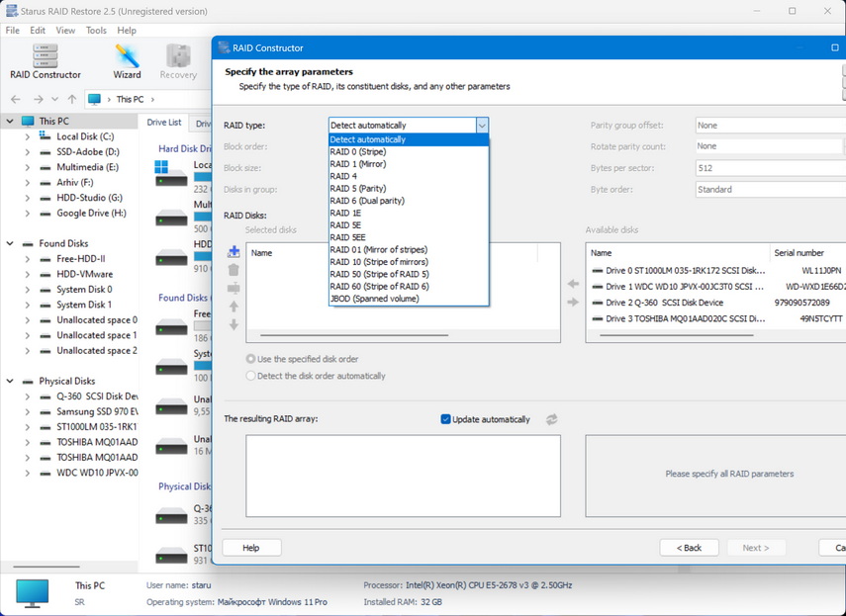Image resolution: width=846 pixels, height=616 pixels.
Task: Open the RAID Constructor toolbar tool
Action: [x=46, y=62]
